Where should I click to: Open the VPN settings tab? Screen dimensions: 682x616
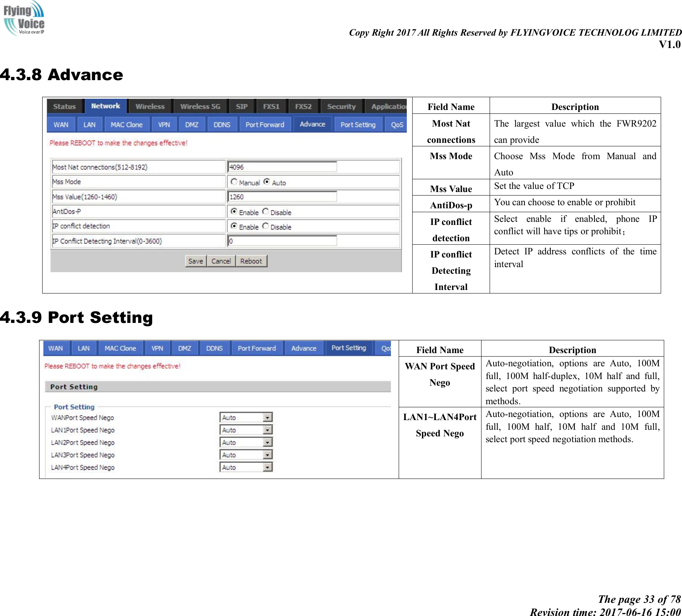click(163, 124)
